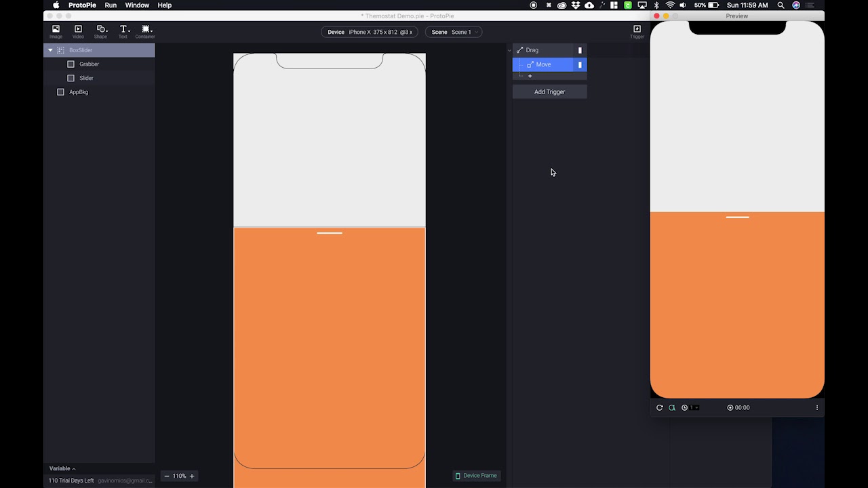The height and width of the screenshot is (488, 868).
Task: Restart the prototype in Preview window
Action: [x=659, y=407]
